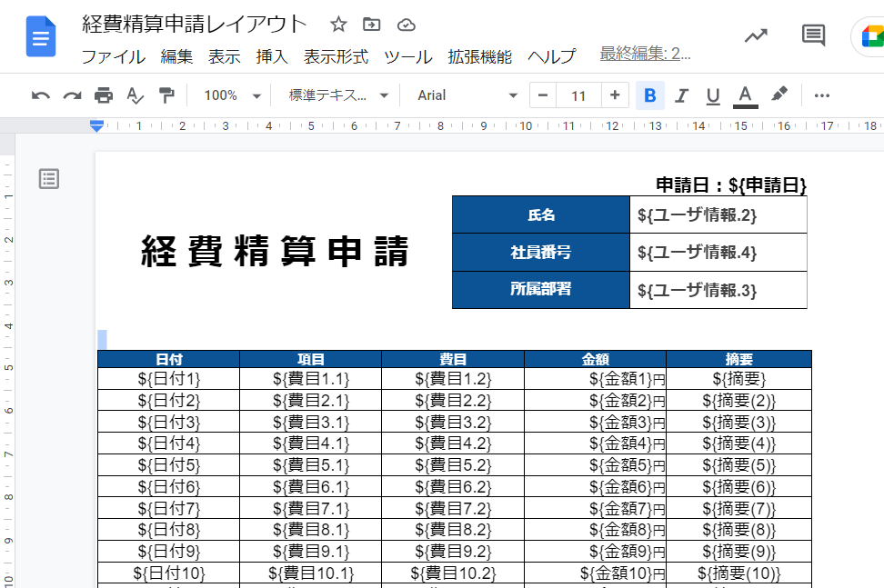
Task: Click the 金額 column header
Action: pos(596,359)
